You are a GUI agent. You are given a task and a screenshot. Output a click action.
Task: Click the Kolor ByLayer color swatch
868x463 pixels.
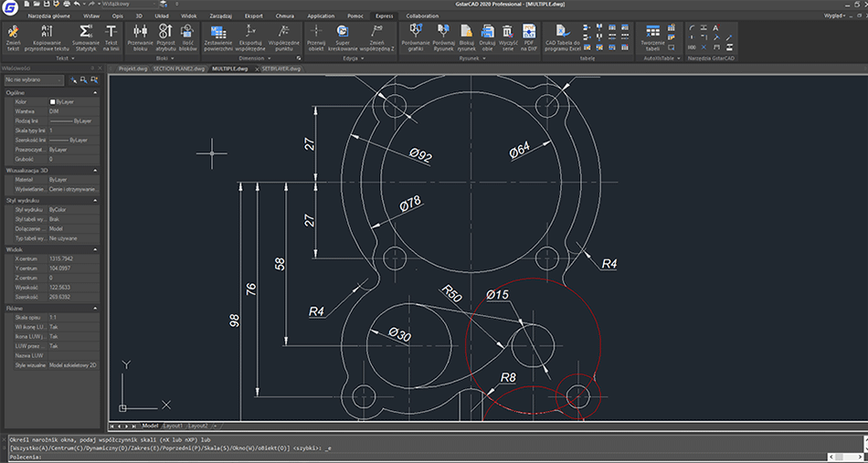(52, 101)
